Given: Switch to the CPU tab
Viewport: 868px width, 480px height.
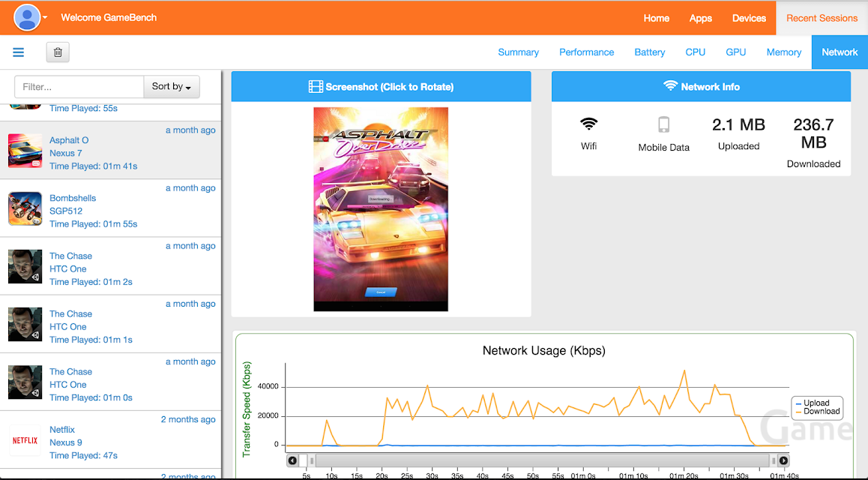Looking at the screenshot, I should point(696,52).
